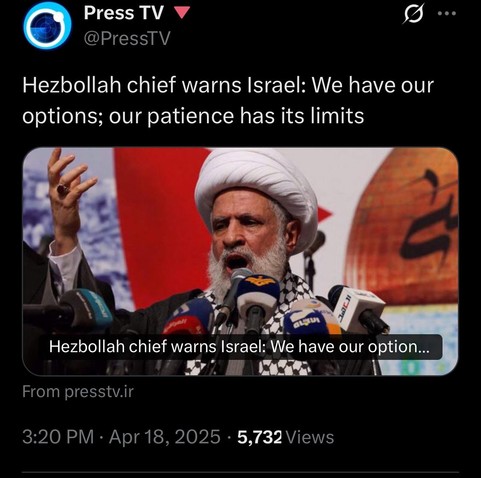Open the three-dot more options menu
The width and height of the screenshot is (481, 478).
pos(447,14)
